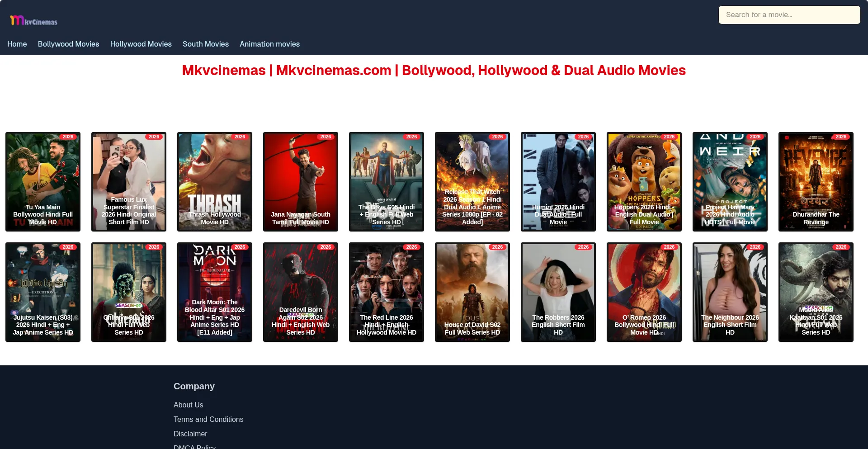Open The Boys S05 web series poster
Viewport: 868px width, 449px height.
point(387,182)
